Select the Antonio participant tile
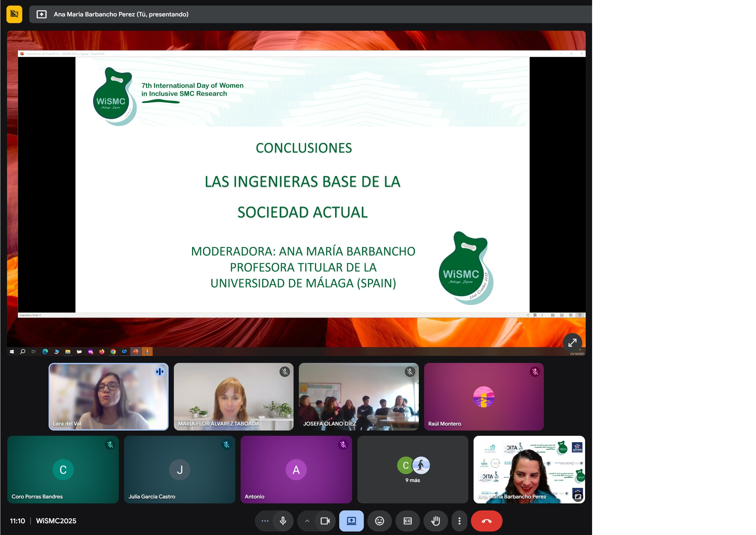 tap(296, 469)
